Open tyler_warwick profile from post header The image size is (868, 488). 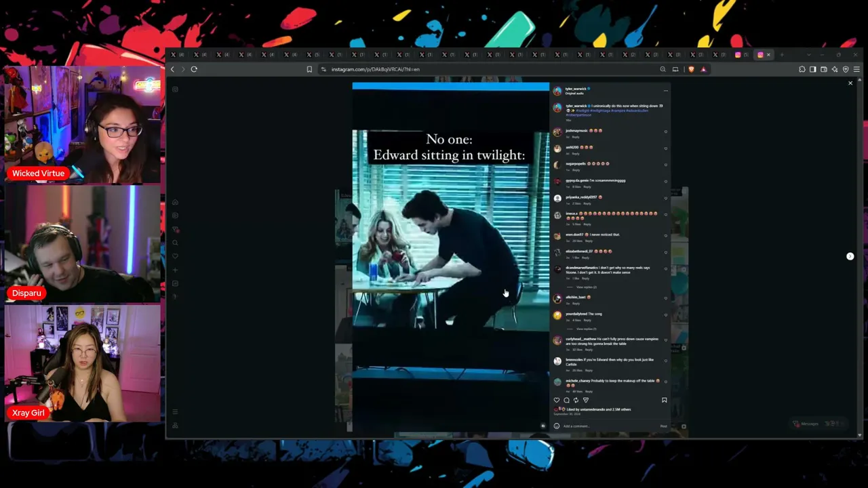coord(576,89)
